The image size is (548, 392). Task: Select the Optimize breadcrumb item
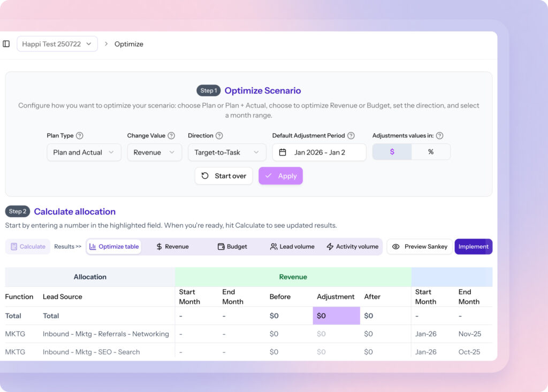click(x=129, y=44)
